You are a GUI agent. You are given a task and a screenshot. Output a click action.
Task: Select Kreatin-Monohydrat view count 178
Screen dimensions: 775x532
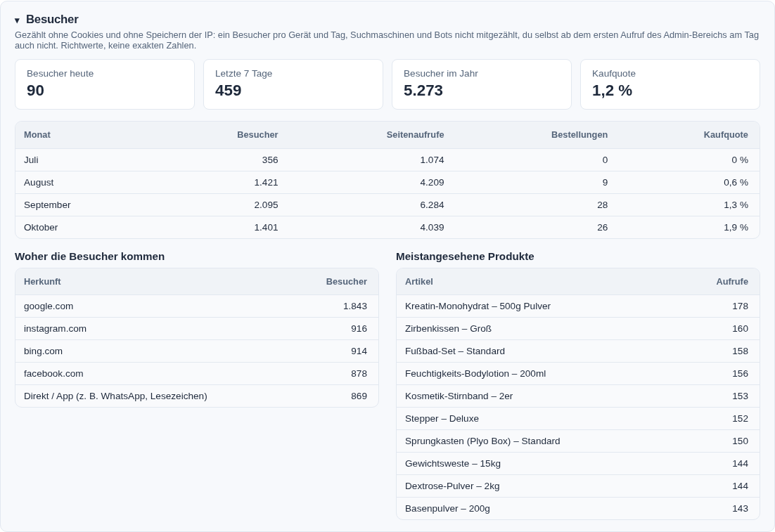coord(740,306)
